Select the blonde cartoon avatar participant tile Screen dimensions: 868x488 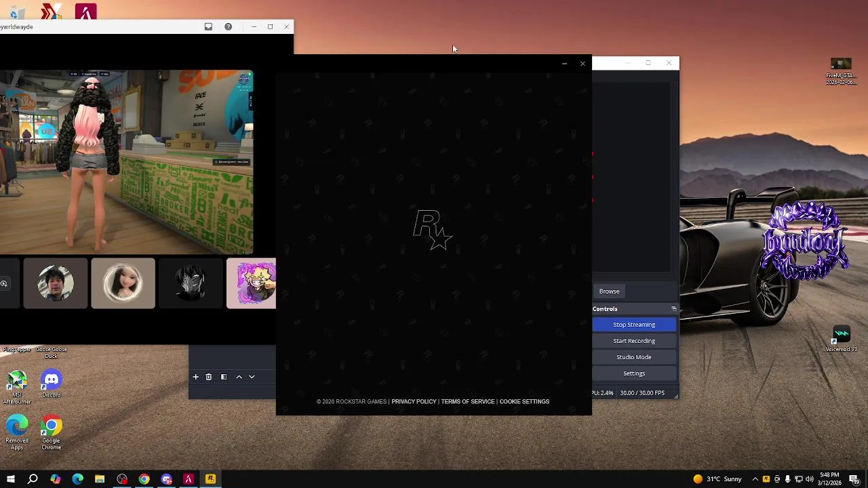click(x=251, y=283)
